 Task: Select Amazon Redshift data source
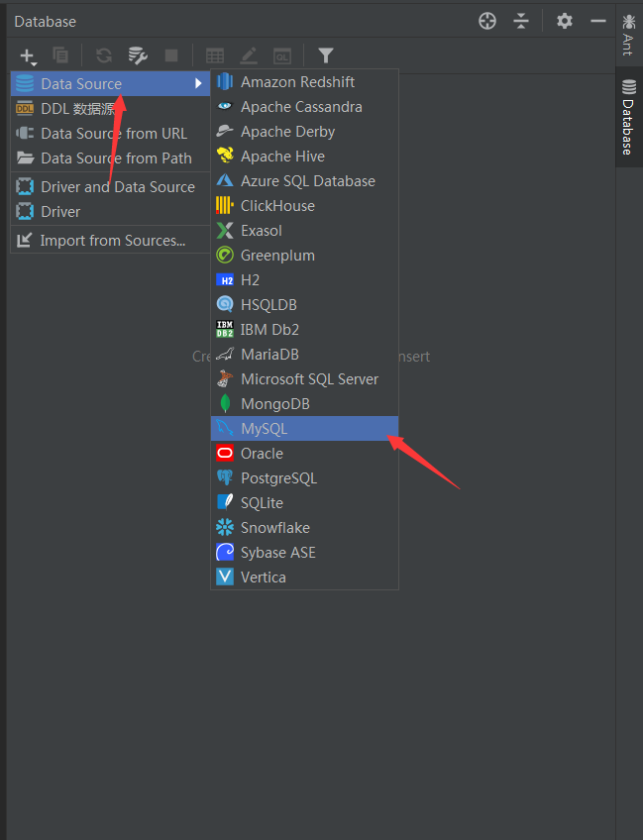(x=304, y=82)
